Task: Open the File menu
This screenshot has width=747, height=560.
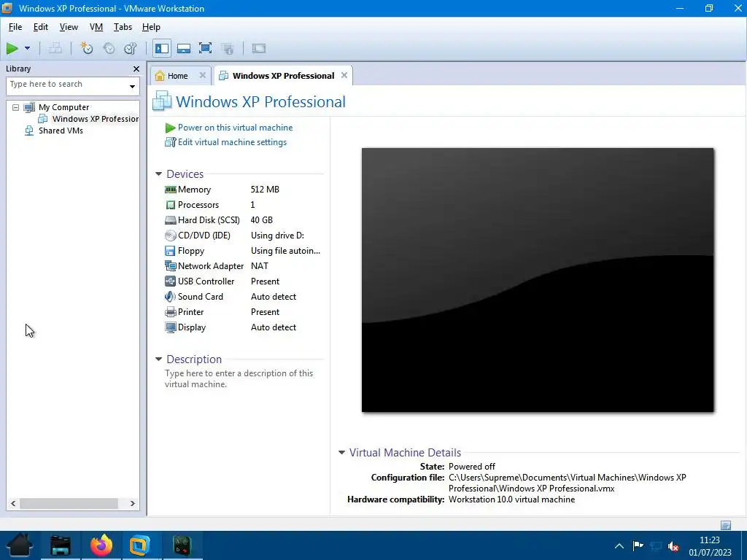Action: click(15, 27)
